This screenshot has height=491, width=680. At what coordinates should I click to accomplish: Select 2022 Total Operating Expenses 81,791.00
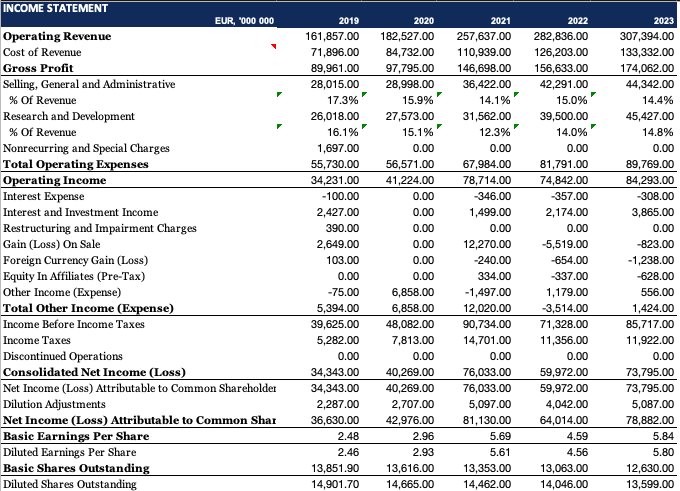point(564,165)
